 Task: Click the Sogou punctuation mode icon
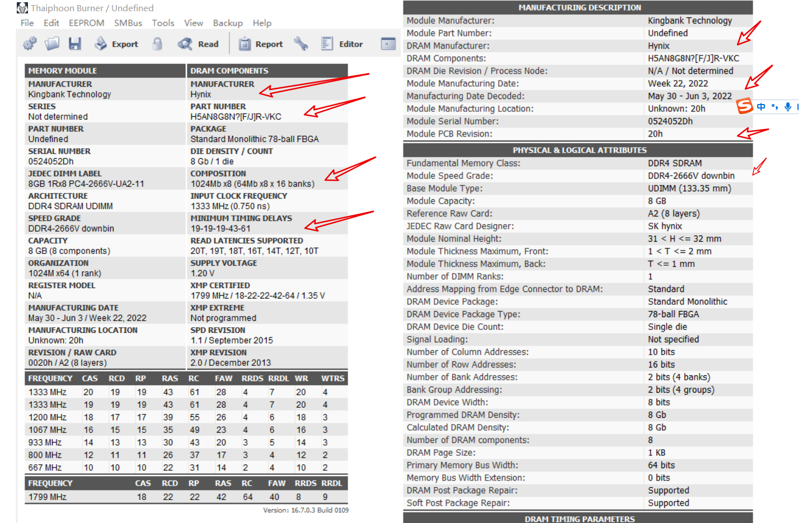click(775, 106)
